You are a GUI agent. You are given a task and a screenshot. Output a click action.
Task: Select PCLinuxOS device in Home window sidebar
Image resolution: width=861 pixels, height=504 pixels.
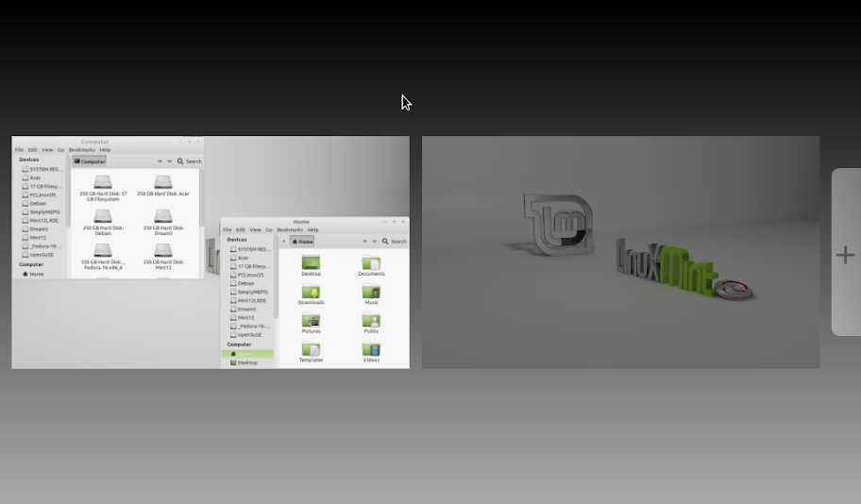[x=249, y=275]
